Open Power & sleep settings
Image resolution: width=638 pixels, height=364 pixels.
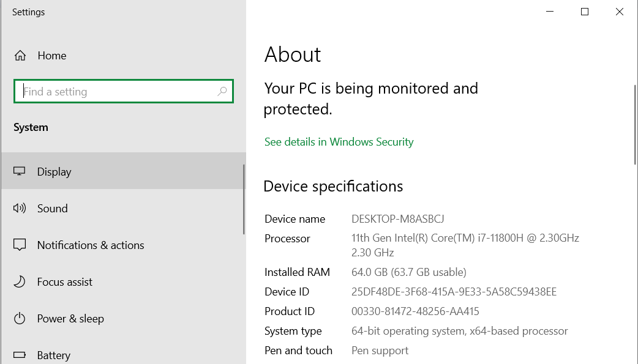coord(70,319)
